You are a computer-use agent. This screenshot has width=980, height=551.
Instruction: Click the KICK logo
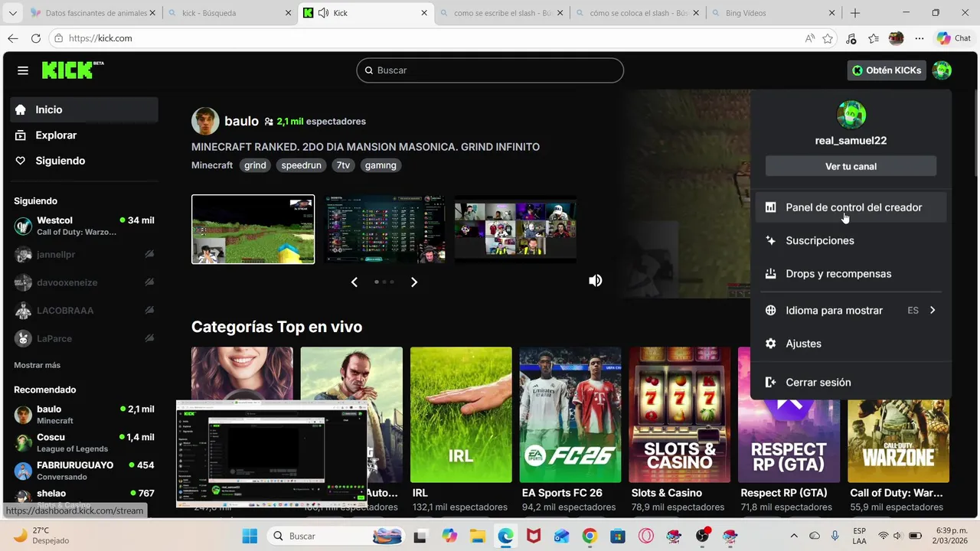coord(73,70)
